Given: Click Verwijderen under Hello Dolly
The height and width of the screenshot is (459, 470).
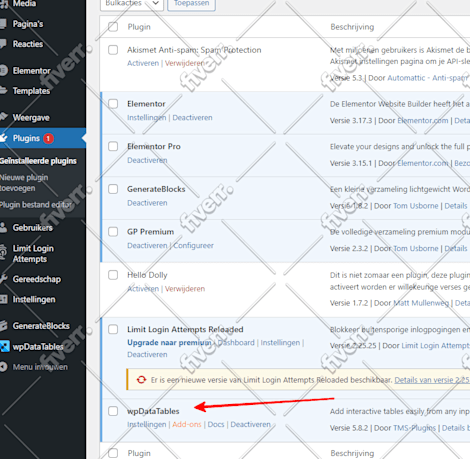Looking at the screenshot, I should 185,289.
